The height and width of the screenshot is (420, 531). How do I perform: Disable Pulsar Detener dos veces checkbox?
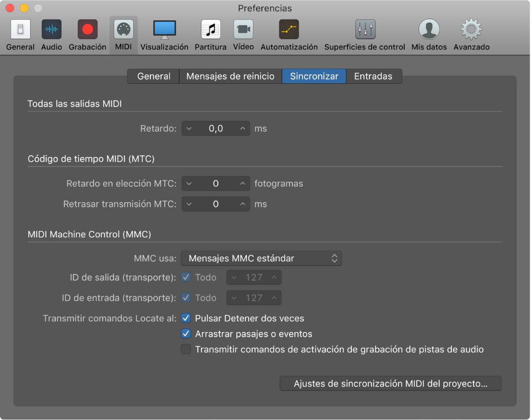coord(186,318)
